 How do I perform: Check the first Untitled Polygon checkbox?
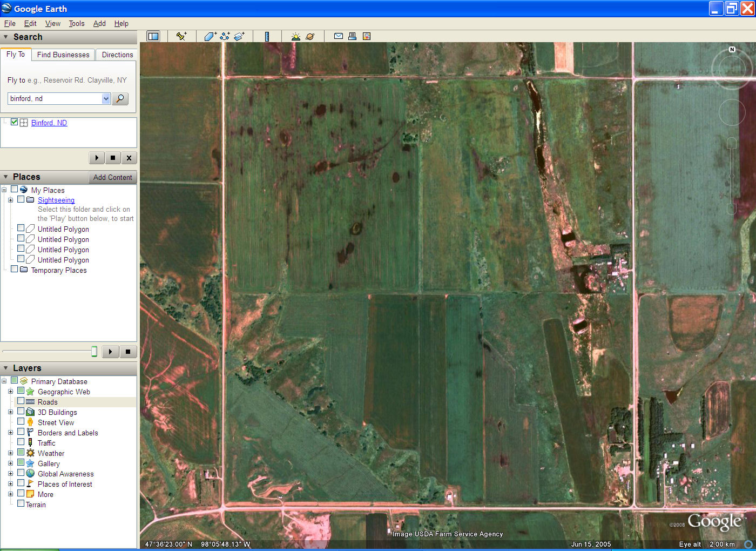click(x=21, y=229)
